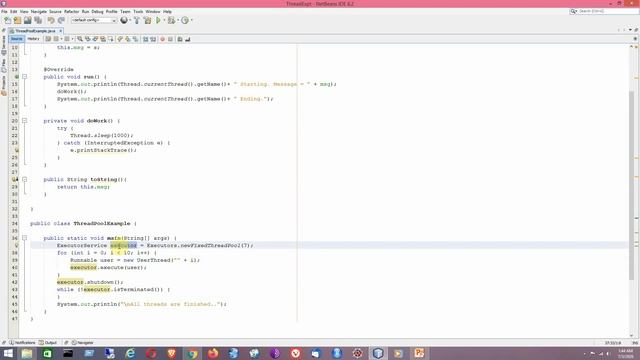The image size is (640, 360).
Task: Open Run project dropdown arrow
Action: point(164,20)
